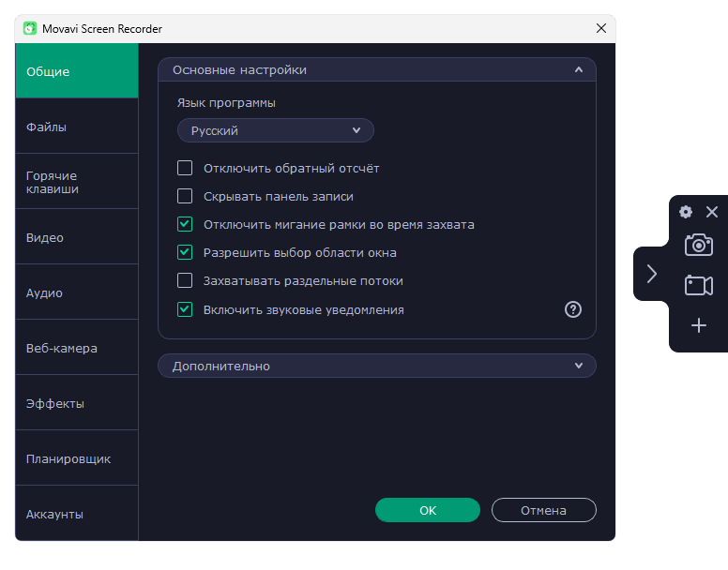This screenshot has height=570, width=728.
Task: Click the screenshot camera icon
Action: 698,245
